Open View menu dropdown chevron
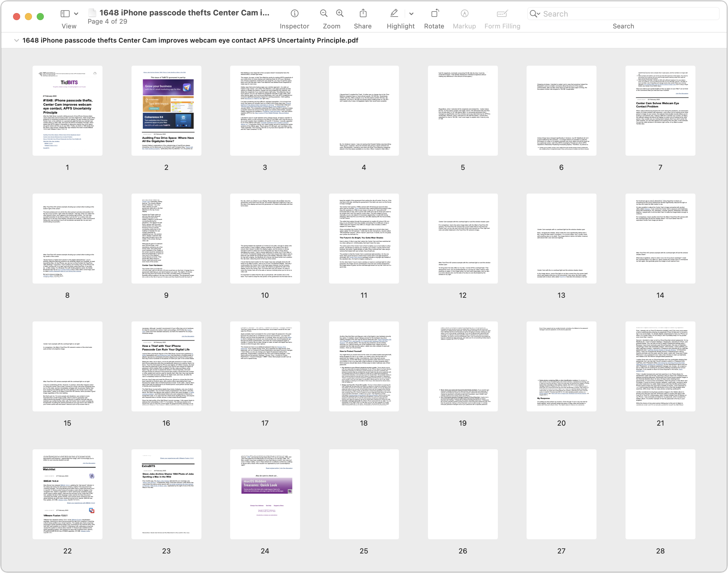 [x=76, y=14]
